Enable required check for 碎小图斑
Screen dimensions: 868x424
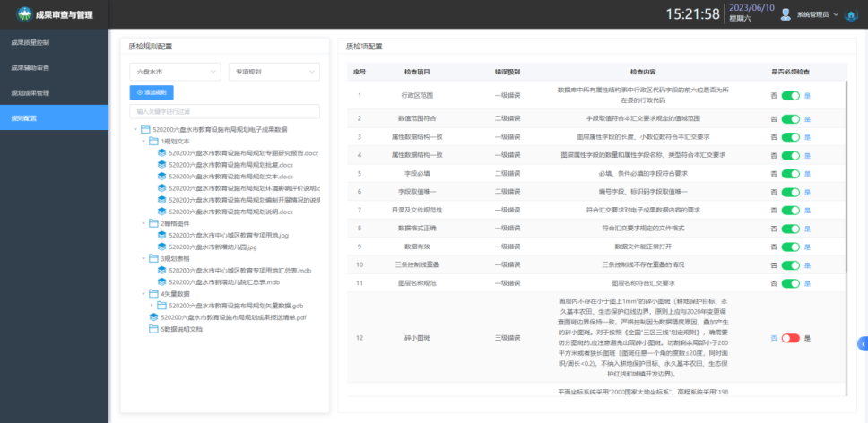coord(791,338)
